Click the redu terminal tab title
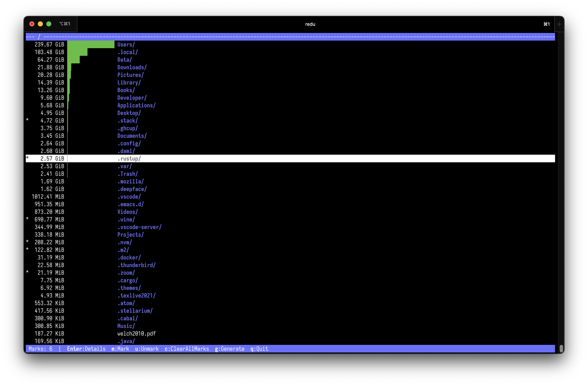 [310, 24]
